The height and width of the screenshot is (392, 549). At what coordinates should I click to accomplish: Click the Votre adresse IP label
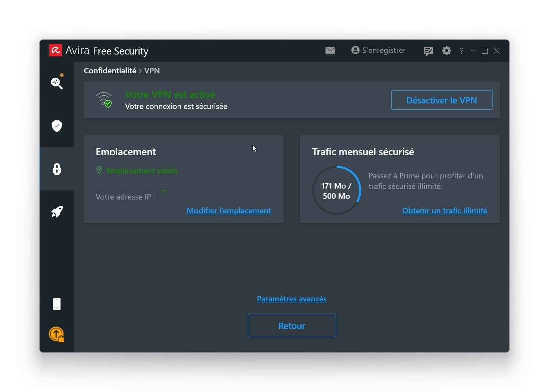point(125,197)
